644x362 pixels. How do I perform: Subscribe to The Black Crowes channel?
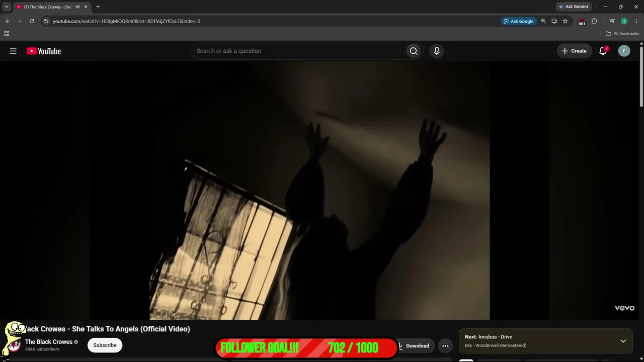pyautogui.click(x=105, y=345)
